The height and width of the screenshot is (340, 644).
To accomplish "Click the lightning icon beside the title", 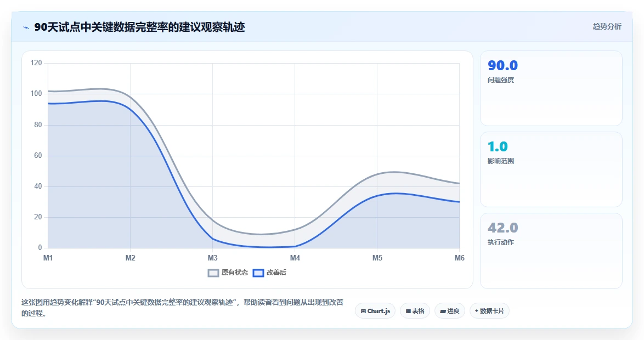I will (26, 27).
